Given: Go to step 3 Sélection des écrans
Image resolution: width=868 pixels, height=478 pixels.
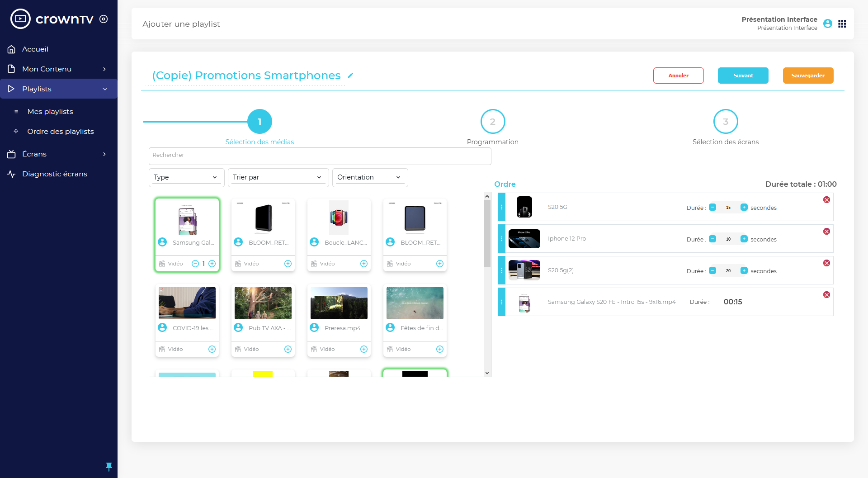Looking at the screenshot, I should tap(726, 122).
